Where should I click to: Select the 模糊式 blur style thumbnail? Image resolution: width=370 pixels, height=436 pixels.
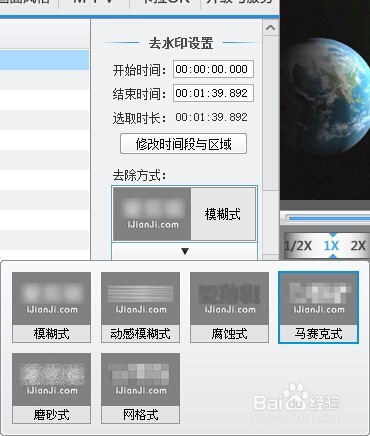[51, 307]
